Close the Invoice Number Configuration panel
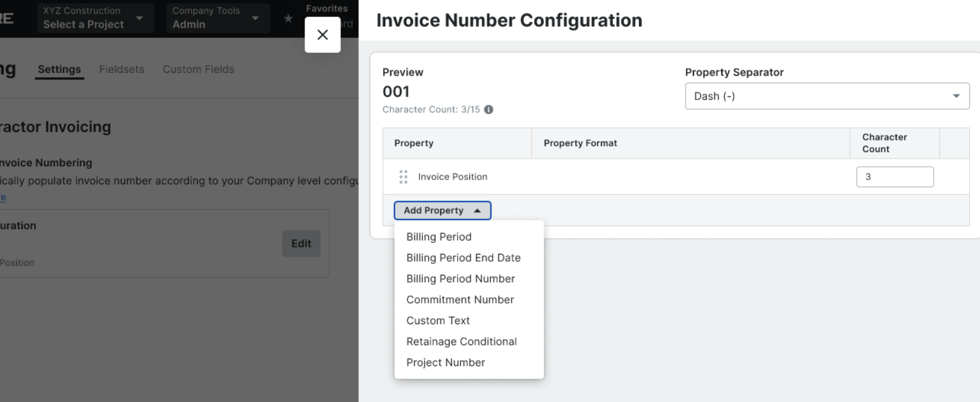Viewport: 980px width, 402px height. (322, 35)
